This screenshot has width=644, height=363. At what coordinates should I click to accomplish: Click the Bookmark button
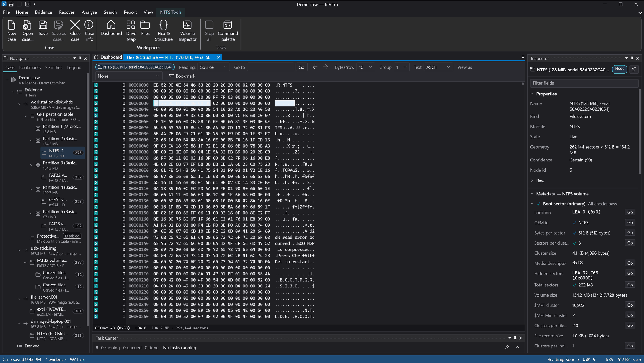(x=182, y=76)
